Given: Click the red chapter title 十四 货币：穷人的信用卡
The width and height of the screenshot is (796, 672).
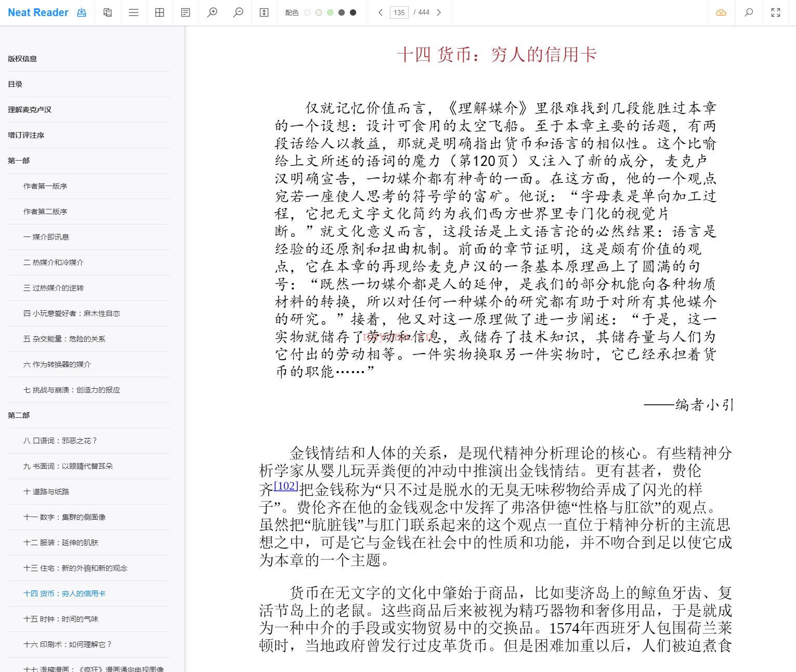Looking at the screenshot, I should click(x=497, y=55).
